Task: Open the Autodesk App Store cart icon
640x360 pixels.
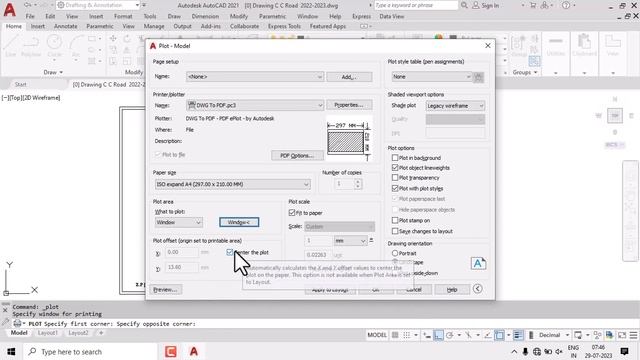Action: click(x=533, y=5)
